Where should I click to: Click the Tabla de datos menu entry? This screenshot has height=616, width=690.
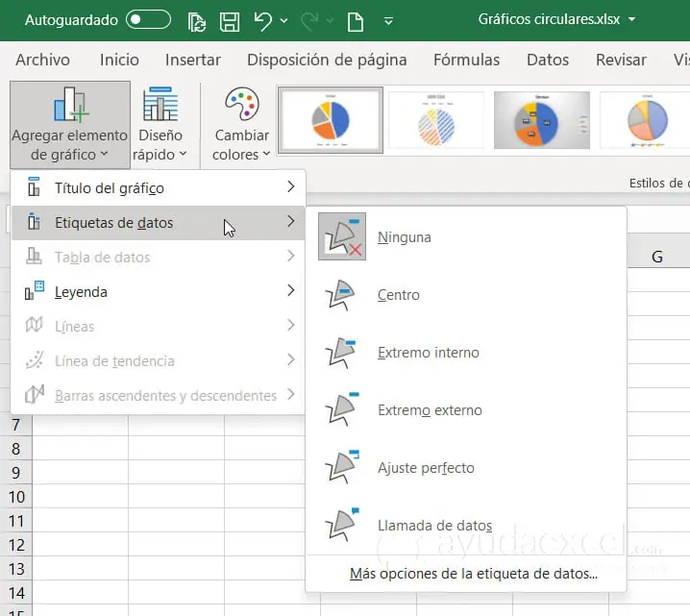(x=159, y=257)
